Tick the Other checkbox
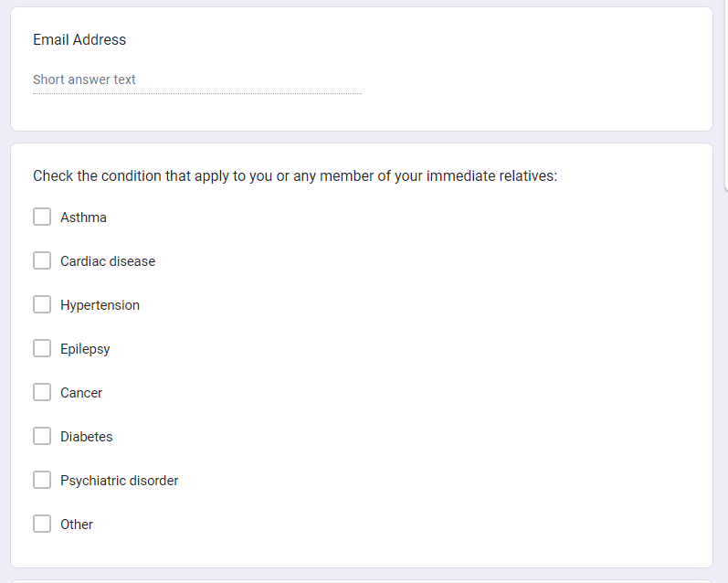Screen dimensions: 728x583 point(42,525)
